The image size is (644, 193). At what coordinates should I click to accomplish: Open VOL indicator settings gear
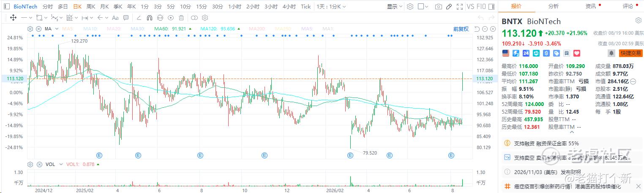tap(30, 164)
